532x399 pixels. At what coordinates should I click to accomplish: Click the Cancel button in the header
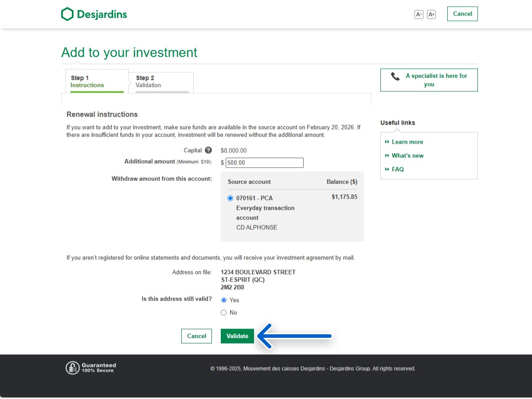tap(462, 14)
